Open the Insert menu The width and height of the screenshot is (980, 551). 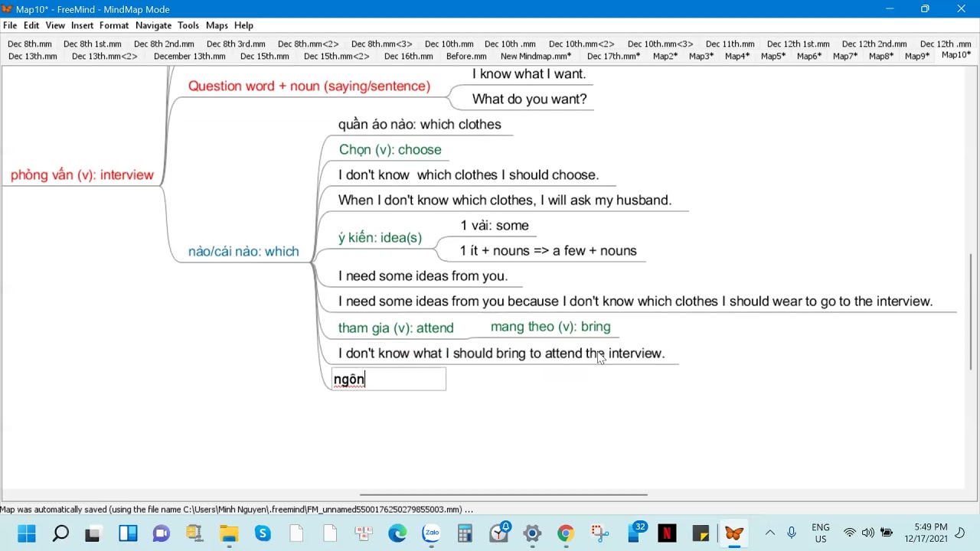(82, 25)
